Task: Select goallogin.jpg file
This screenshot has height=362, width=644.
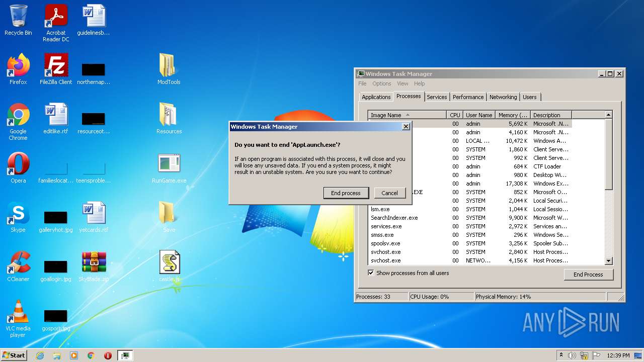Action: click(x=56, y=270)
